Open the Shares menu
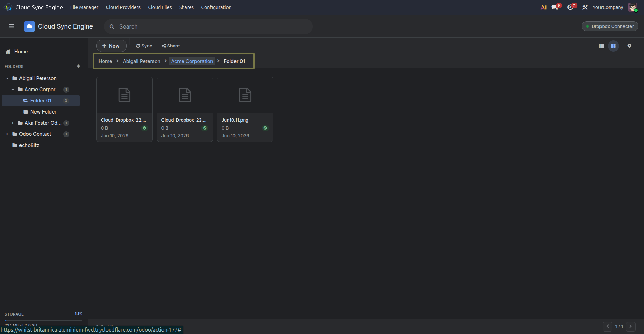 186,7
